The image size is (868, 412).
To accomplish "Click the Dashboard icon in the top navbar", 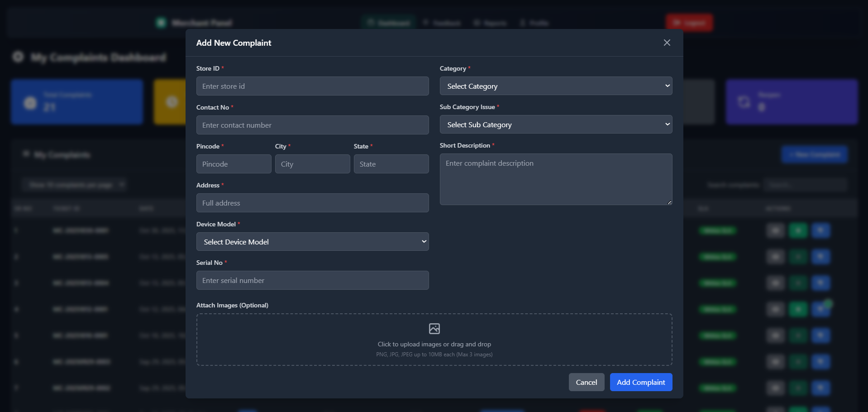I will click(371, 22).
